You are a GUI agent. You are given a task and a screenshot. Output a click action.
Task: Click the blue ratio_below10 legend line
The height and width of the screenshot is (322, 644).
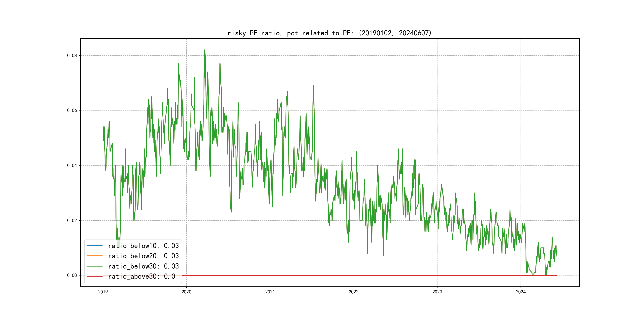(x=94, y=246)
